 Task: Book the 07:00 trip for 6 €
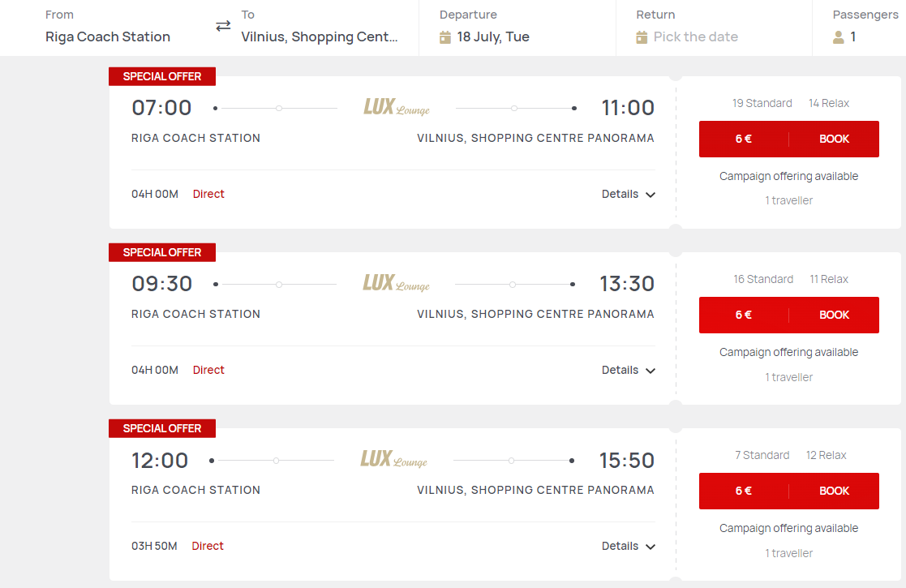tap(788, 139)
